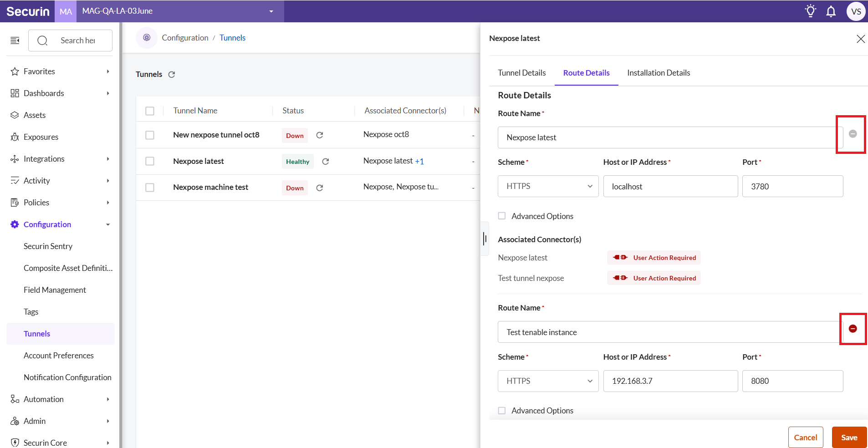
Task: Remove the Nexpose latest route
Action: pos(853,134)
